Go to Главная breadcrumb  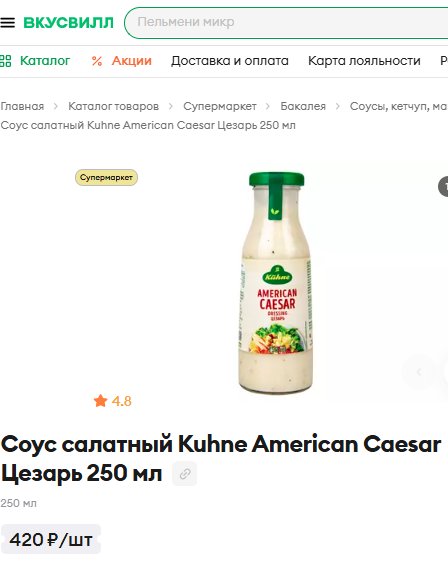(22, 106)
